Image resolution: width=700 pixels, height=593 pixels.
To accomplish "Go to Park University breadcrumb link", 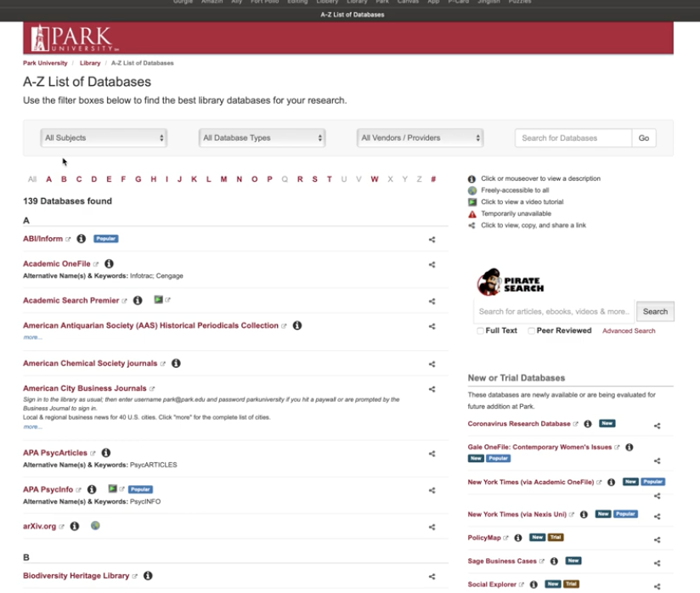I will pyautogui.click(x=45, y=63).
